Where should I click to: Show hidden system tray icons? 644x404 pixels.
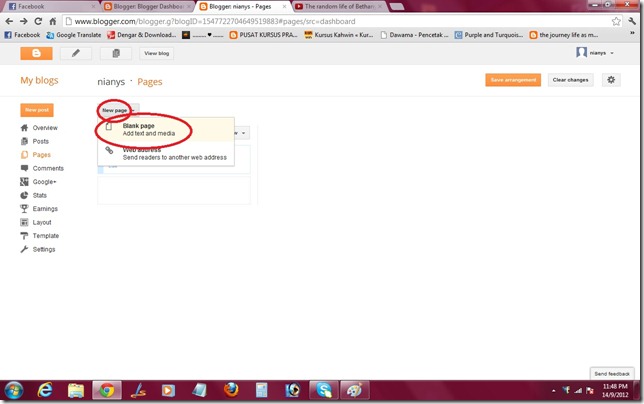pos(554,391)
